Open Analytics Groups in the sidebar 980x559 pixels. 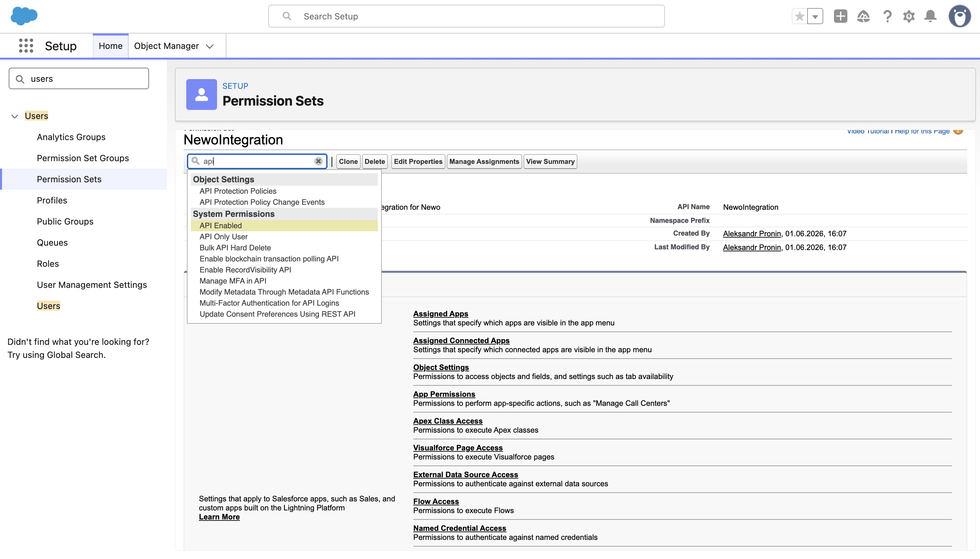pyautogui.click(x=71, y=137)
